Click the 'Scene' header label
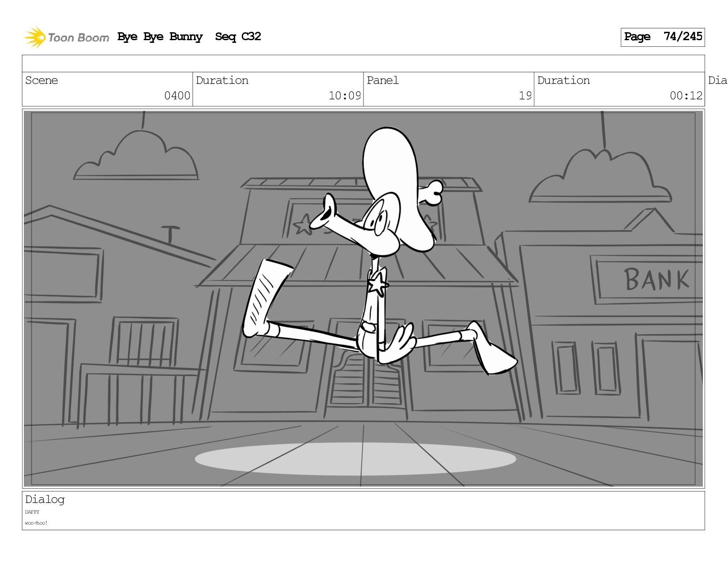Screen dimensions: 728x563 click(x=41, y=80)
